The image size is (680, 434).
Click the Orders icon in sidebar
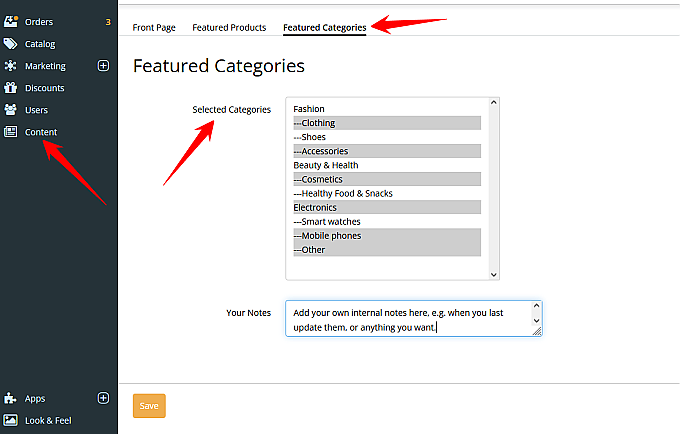(11, 21)
